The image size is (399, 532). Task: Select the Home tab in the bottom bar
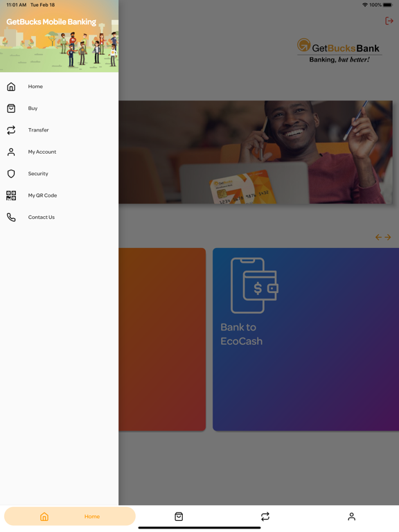69,516
